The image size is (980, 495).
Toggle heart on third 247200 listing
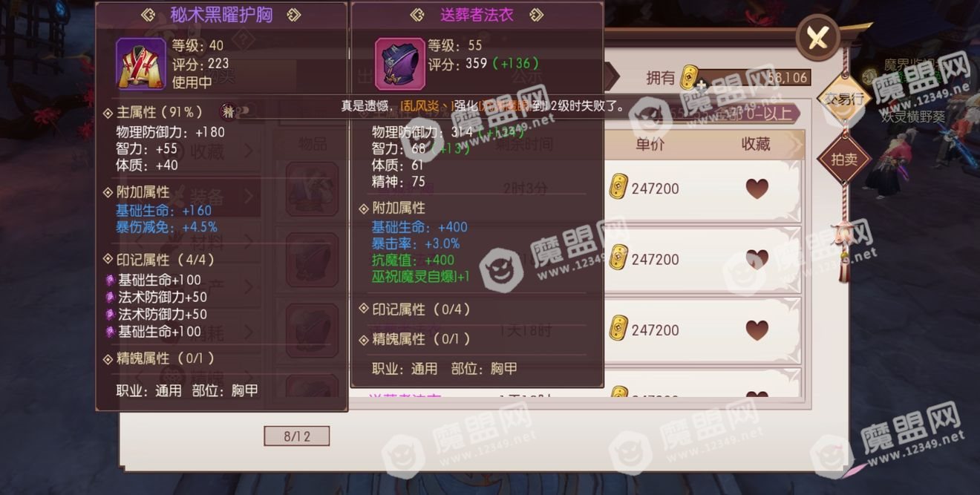tap(757, 330)
